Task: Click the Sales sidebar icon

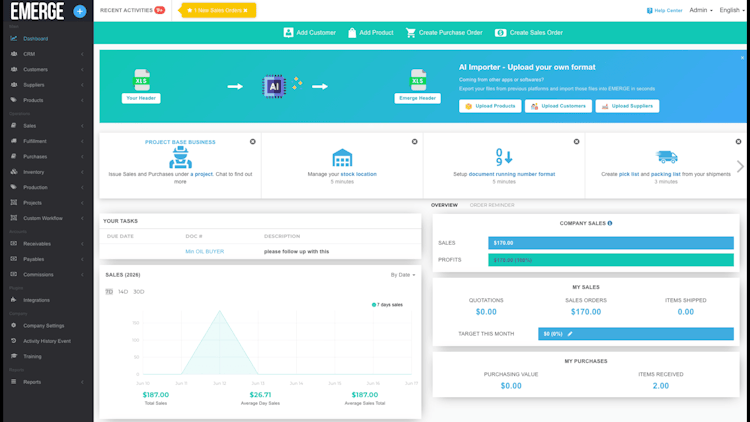Action: click(x=14, y=125)
